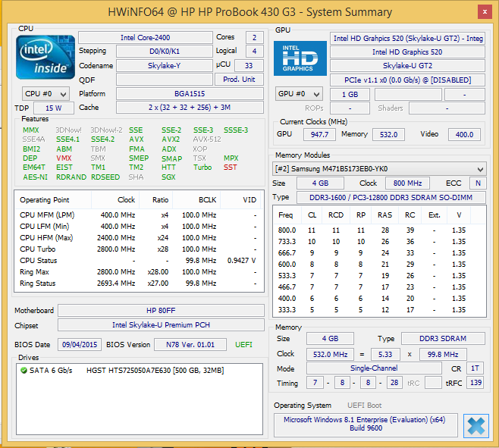Click the Turbo feature flag

(x=202, y=168)
